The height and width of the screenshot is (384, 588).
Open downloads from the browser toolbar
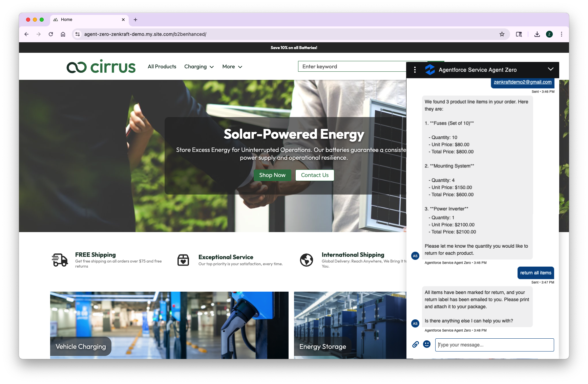pyautogui.click(x=537, y=34)
